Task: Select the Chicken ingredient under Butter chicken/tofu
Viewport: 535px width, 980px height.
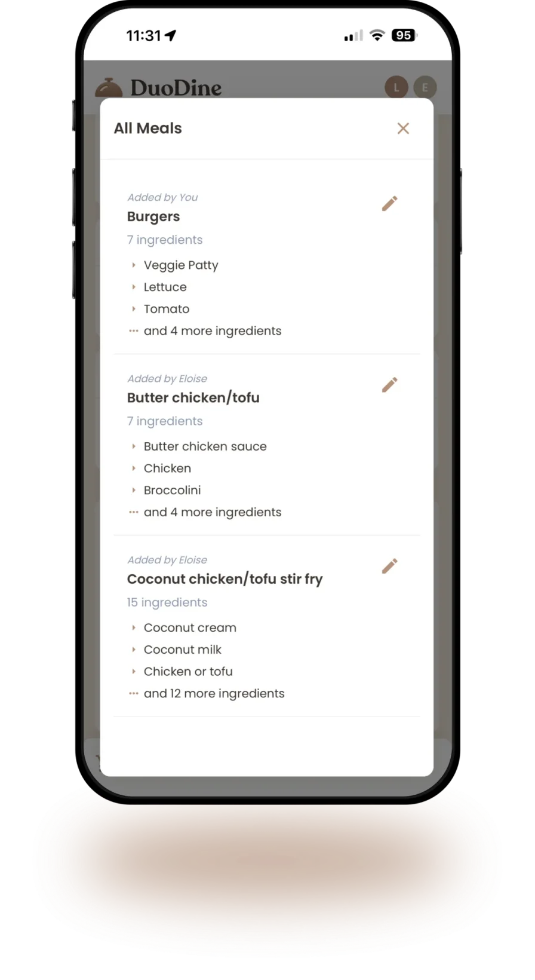Action: point(167,468)
